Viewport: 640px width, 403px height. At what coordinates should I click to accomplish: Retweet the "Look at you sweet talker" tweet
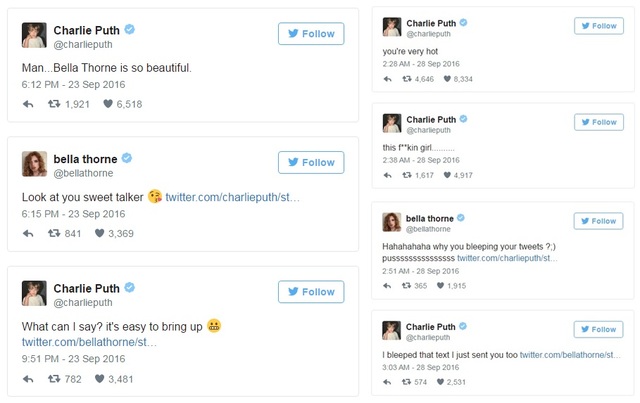[54, 234]
